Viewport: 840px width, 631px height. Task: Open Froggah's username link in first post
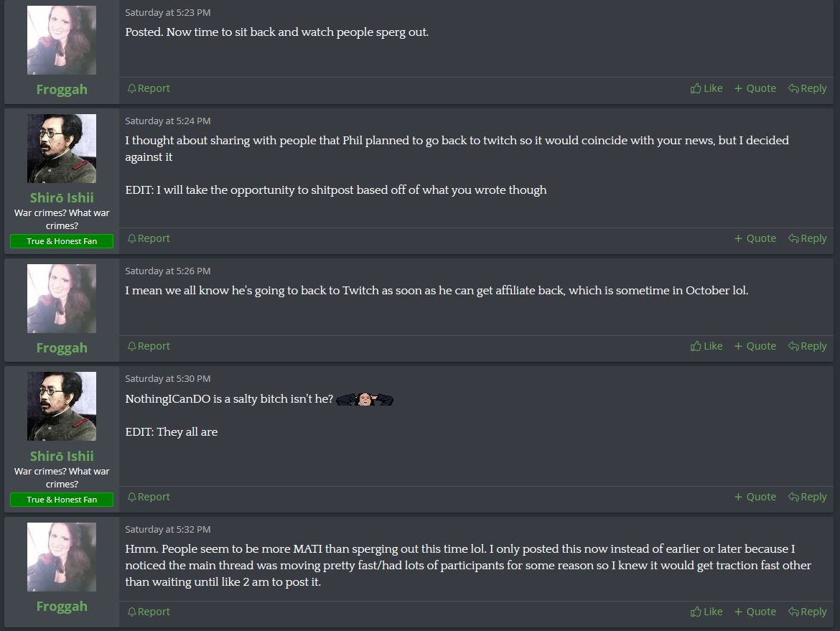point(62,90)
